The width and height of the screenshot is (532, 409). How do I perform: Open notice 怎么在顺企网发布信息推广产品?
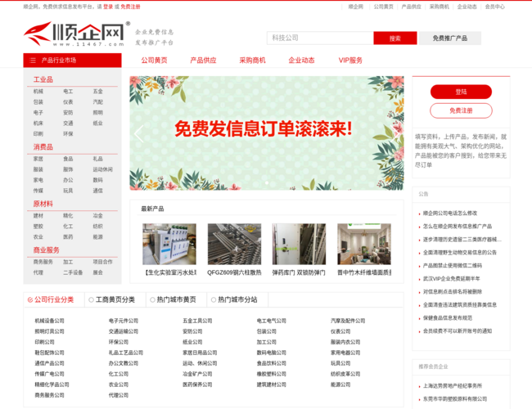pyautogui.click(x=458, y=227)
